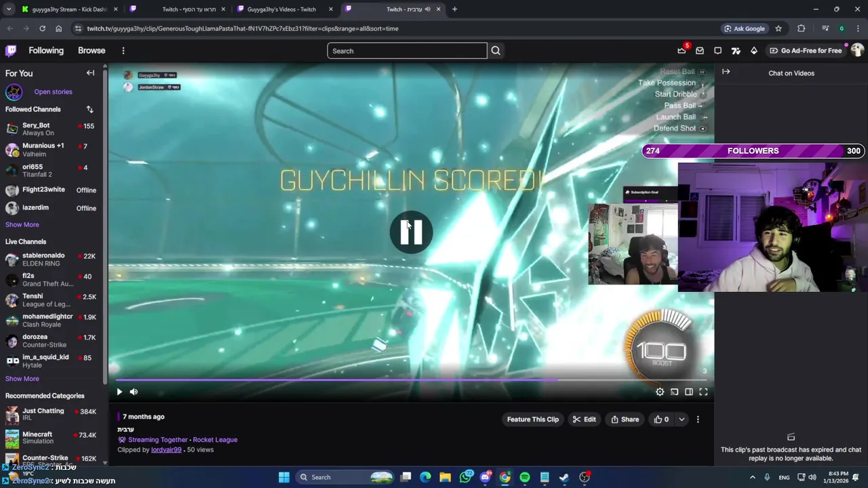Mute the clip with the volume icon
This screenshot has height=488, width=868.
pyautogui.click(x=134, y=392)
